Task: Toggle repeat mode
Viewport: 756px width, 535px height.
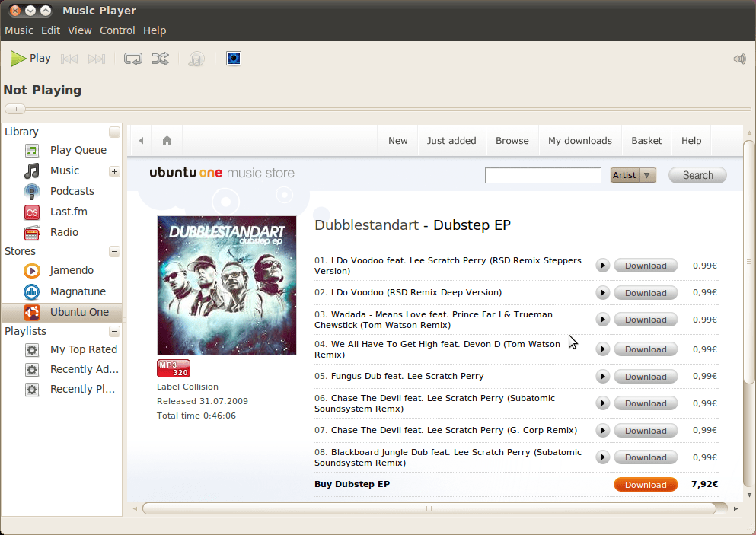Action: tap(133, 59)
